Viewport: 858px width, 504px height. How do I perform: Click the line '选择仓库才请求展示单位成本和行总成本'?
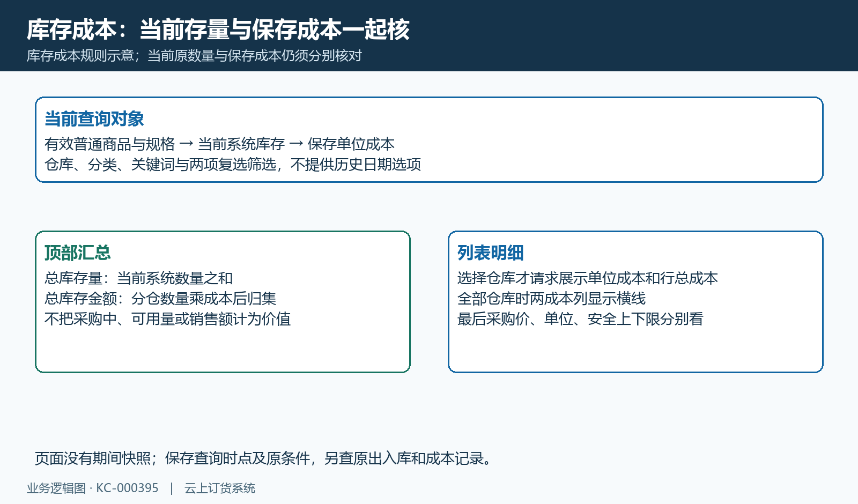pos(588,278)
